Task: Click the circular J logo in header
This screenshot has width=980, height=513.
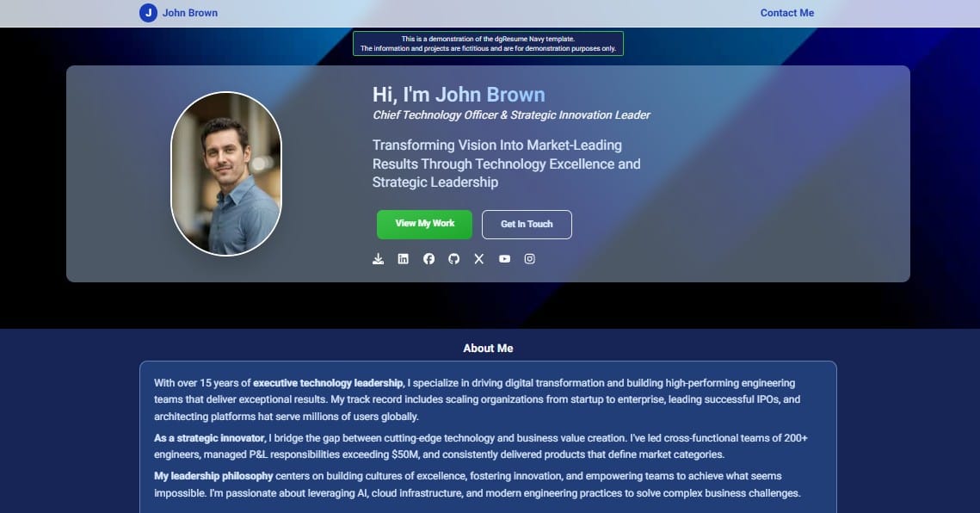Action: (x=148, y=13)
